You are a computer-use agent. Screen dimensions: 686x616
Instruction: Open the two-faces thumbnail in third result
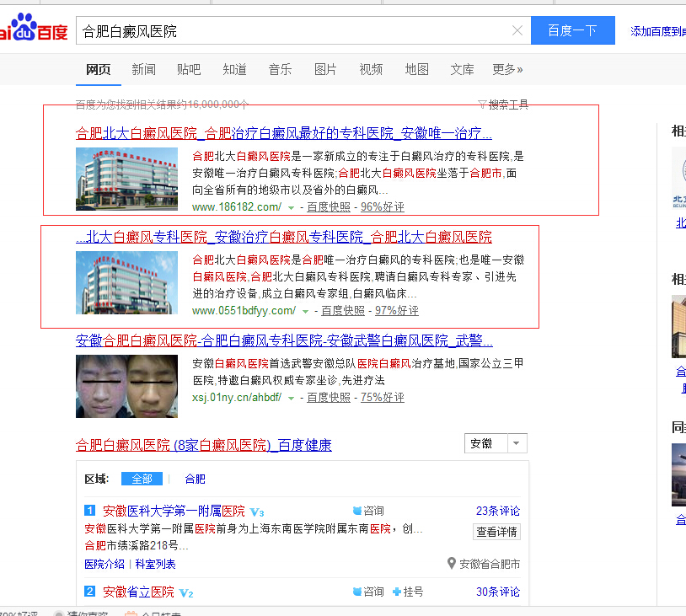tap(126, 386)
